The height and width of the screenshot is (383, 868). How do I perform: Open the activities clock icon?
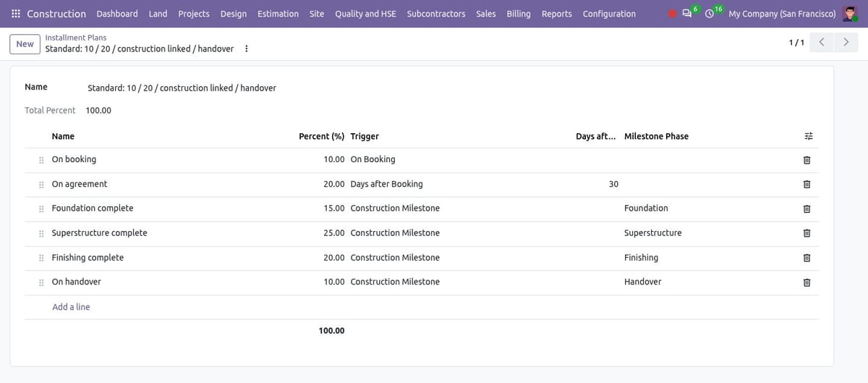tap(710, 14)
